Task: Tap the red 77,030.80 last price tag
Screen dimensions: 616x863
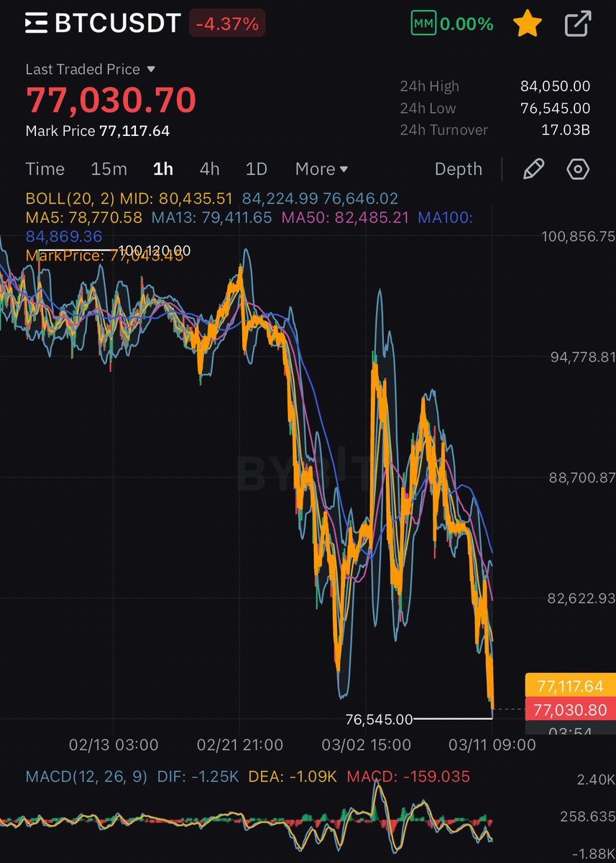Action: click(570, 710)
